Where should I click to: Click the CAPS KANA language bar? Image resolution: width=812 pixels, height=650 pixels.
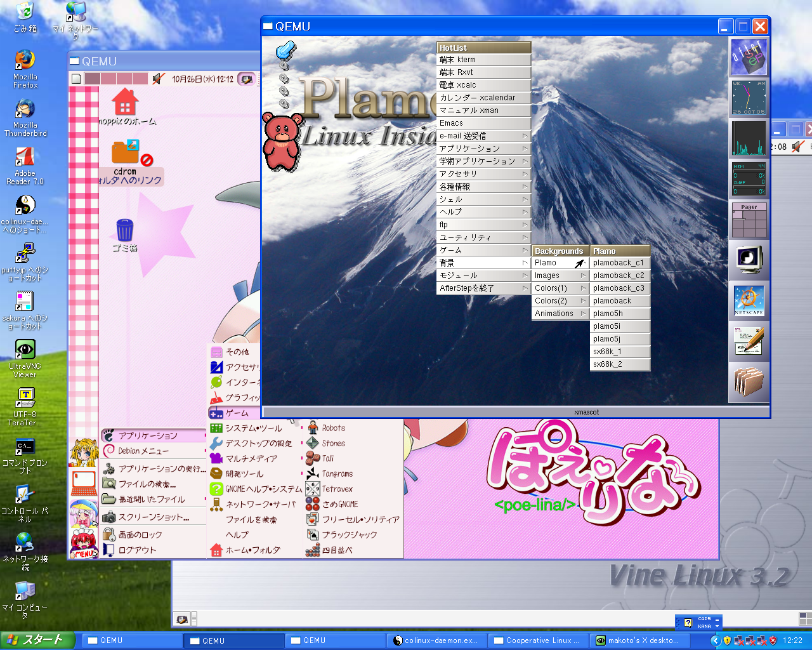pyautogui.click(x=698, y=622)
